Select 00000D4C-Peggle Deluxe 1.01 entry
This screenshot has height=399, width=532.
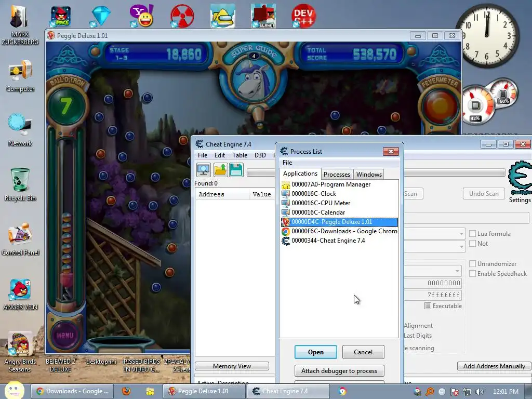click(339, 222)
